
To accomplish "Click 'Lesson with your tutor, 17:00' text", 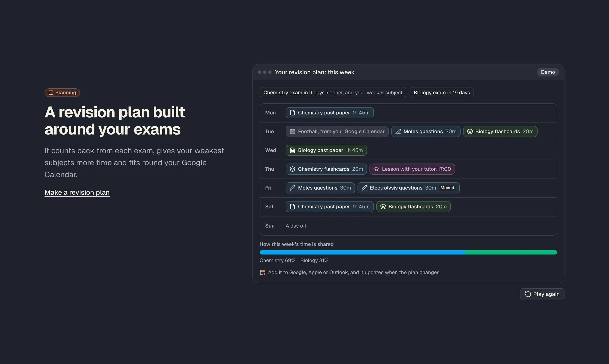I will 416,169.
